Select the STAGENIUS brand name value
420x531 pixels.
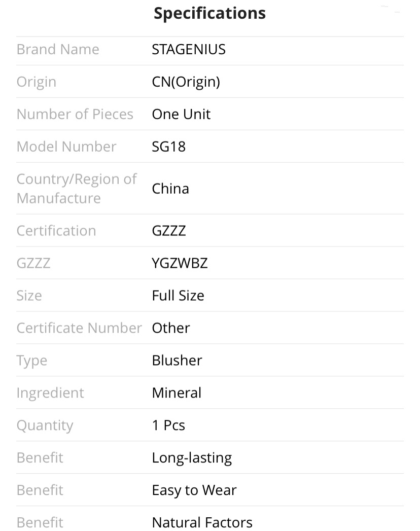pyautogui.click(x=189, y=49)
